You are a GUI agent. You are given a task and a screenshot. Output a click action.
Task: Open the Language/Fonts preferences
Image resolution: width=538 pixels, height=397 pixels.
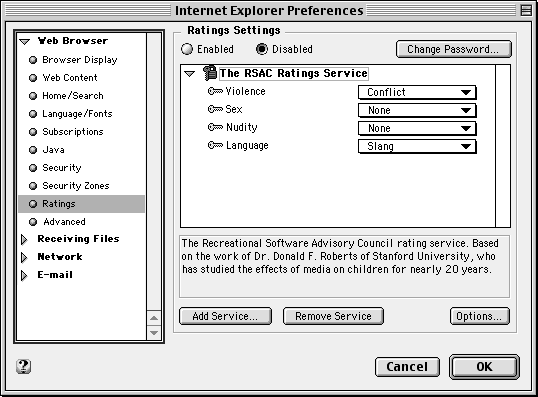77,114
